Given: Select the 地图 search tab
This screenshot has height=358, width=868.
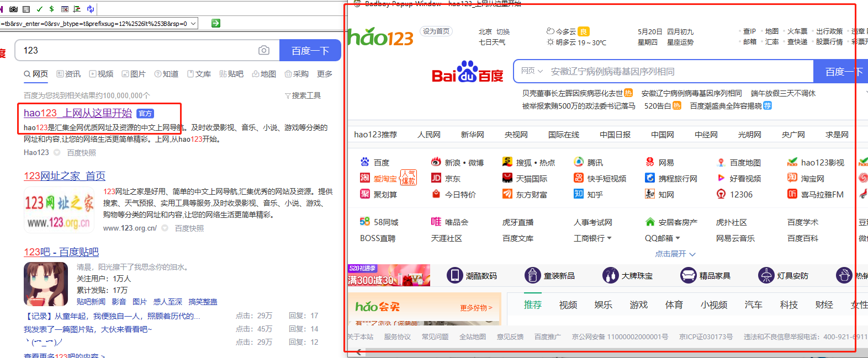Looking at the screenshot, I should 264,74.
